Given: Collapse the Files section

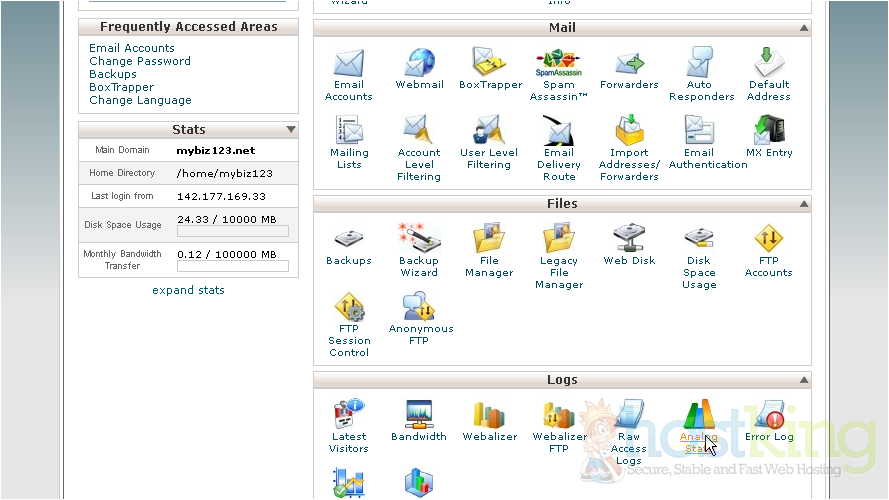Looking at the screenshot, I should pos(803,204).
